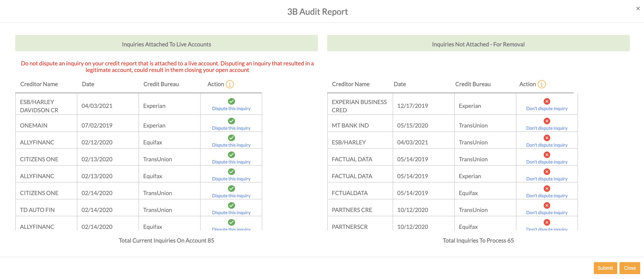Screen dimensions: 644x279
Task: Click Don't dispute inquiry for ESB/HARLEY
Action: point(547,145)
